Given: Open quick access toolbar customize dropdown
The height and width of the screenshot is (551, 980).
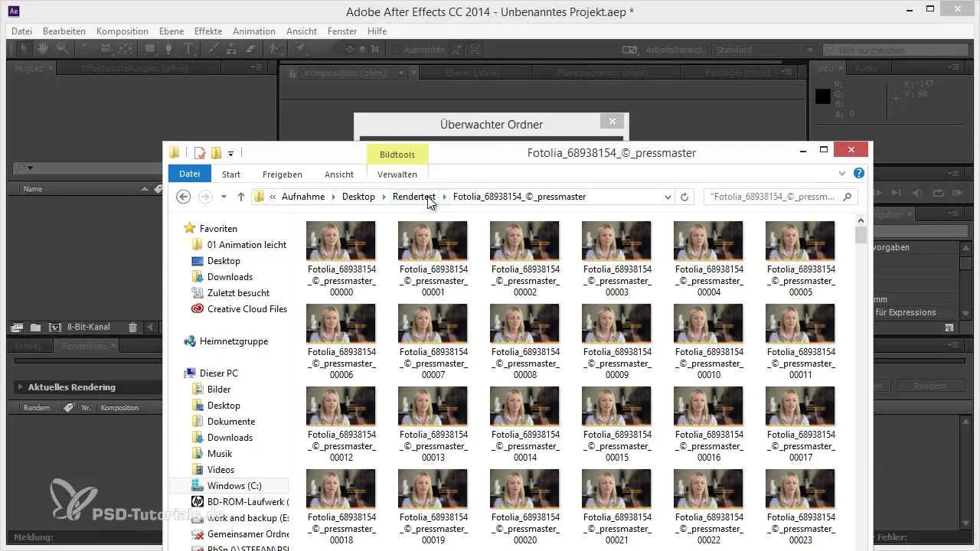Looking at the screenshot, I should (x=230, y=152).
